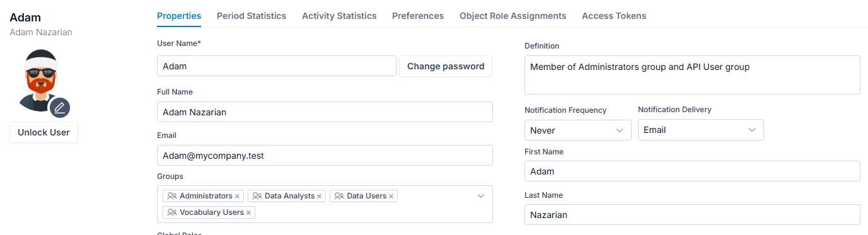Remove the Data Users group tag
This screenshot has width=868, height=235.
coord(391,197)
